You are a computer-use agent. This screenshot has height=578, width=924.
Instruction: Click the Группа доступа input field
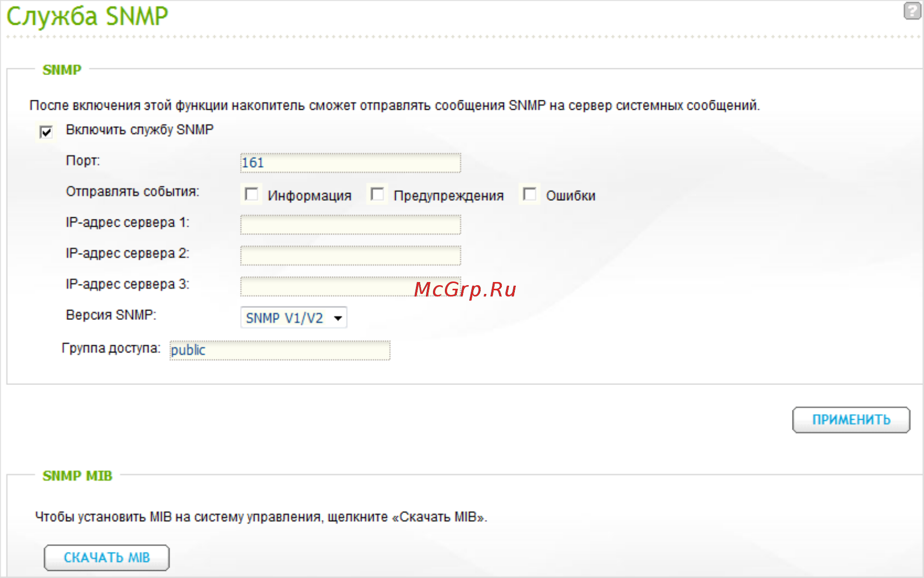[x=280, y=350]
